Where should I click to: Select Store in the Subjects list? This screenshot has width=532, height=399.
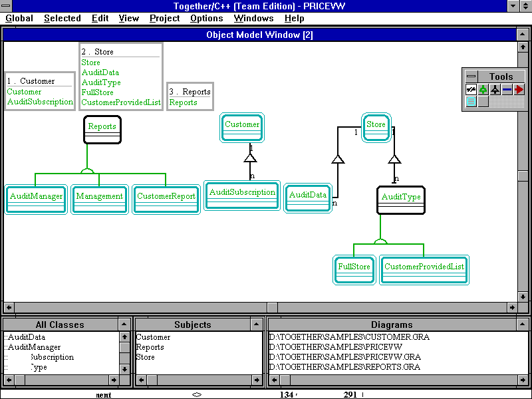(x=146, y=357)
